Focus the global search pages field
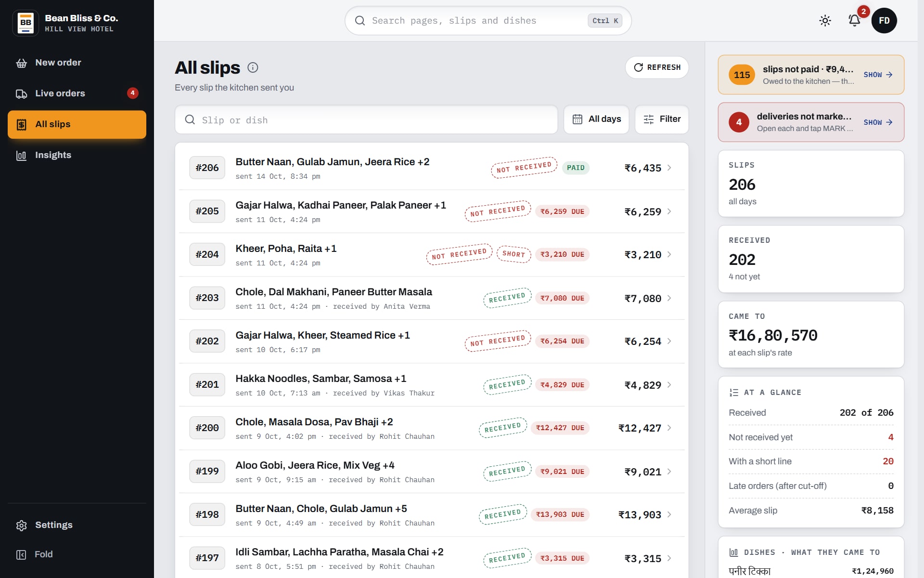Screen dimensions: 924x578 (x=488, y=21)
